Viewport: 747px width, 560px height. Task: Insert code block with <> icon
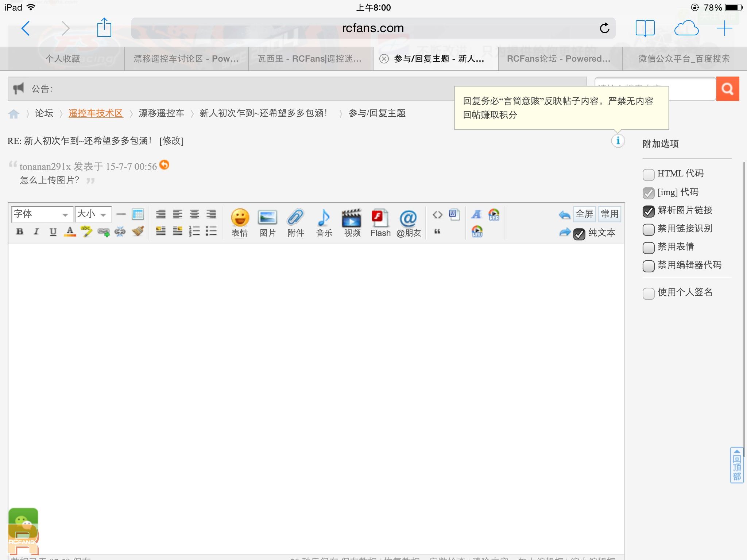pos(438,215)
